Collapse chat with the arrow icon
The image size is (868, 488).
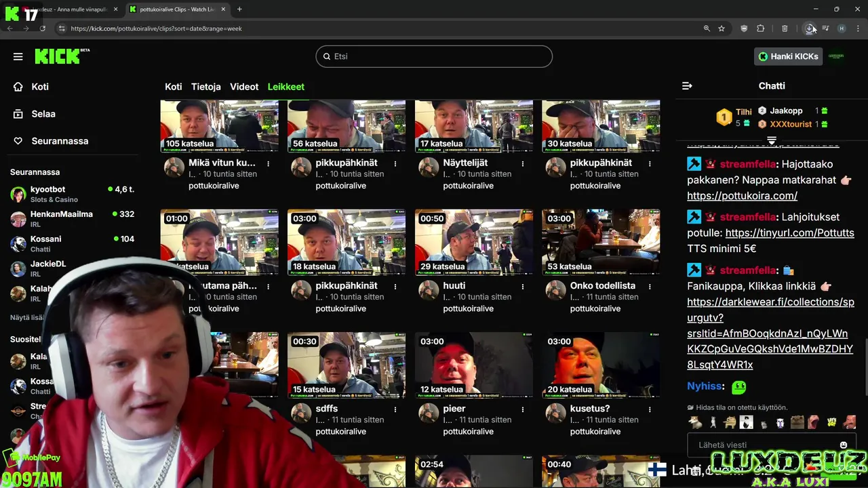[x=687, y=86]
